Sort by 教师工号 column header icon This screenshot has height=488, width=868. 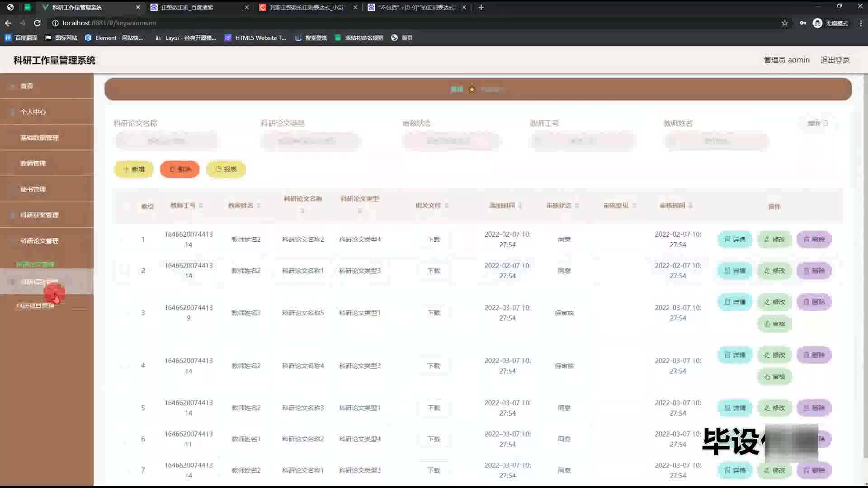coord(201,206)
